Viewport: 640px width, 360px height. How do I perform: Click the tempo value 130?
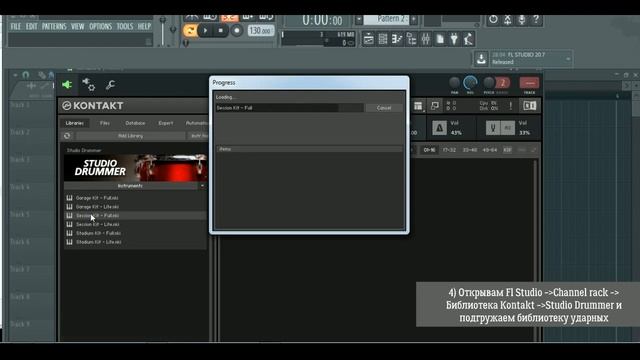pyautogui.click(x=260, y=31)
